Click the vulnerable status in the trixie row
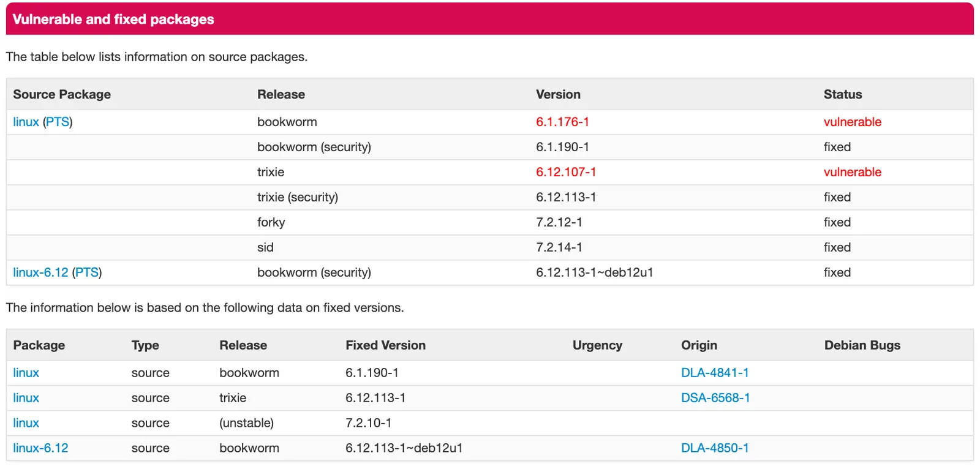The width and height of the screenshot is (980, 472). [852, 172]
